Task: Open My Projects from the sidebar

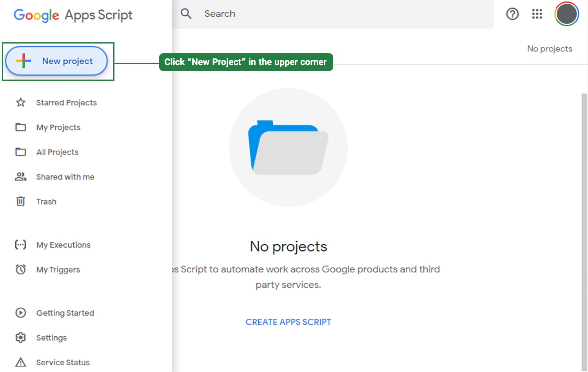Action: (x=58, y=127)
